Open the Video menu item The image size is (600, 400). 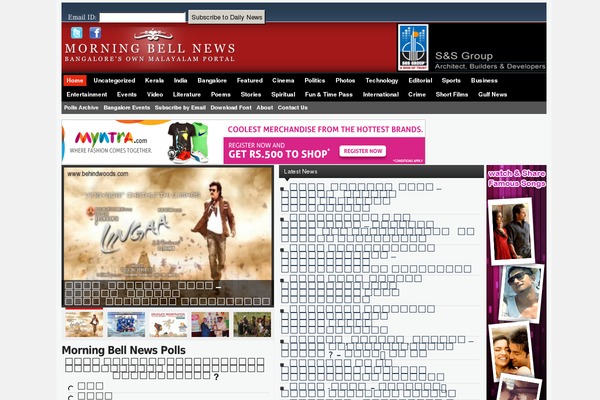click(x=155, y=95)
